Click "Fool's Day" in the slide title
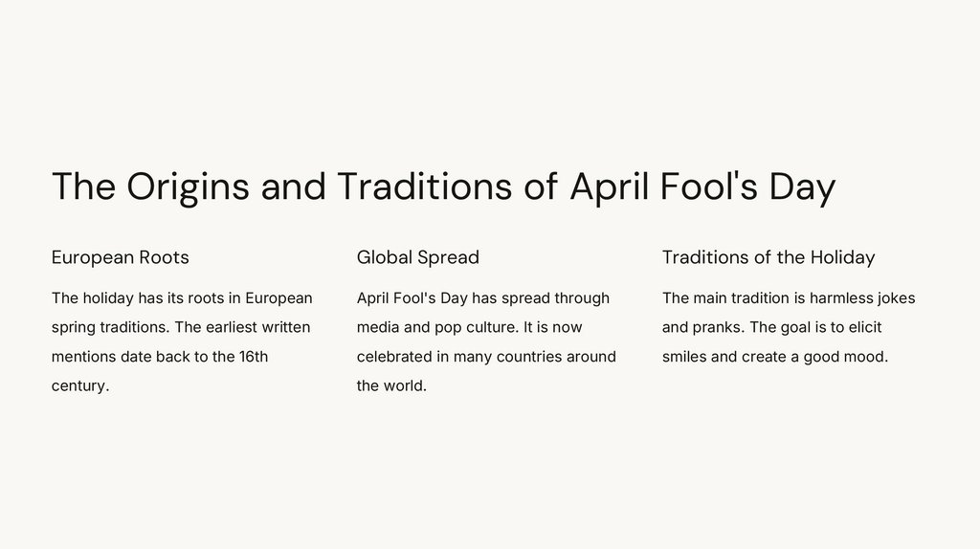 pyautogui.click(x=747, y=187)
